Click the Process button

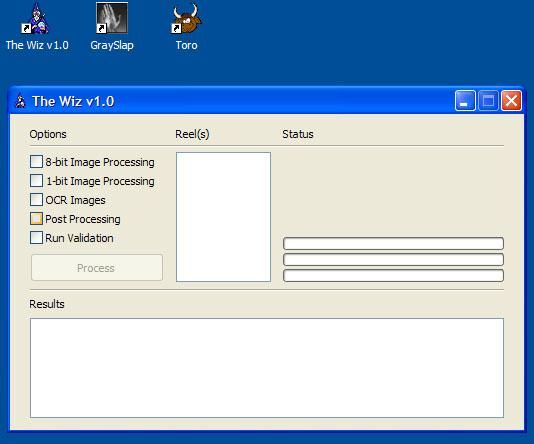coord(97,268)
